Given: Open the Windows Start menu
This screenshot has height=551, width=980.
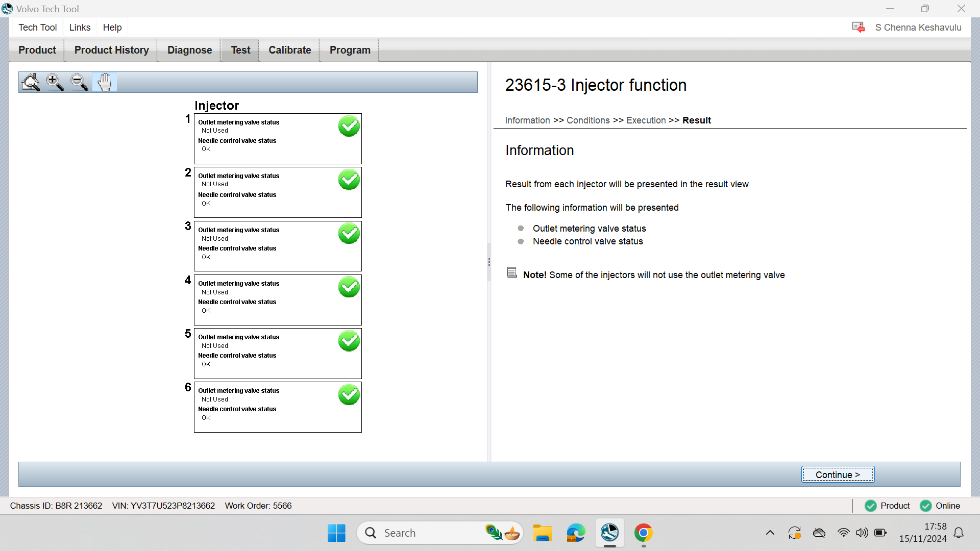Looking at the screenshot, I should pos(336,533).
